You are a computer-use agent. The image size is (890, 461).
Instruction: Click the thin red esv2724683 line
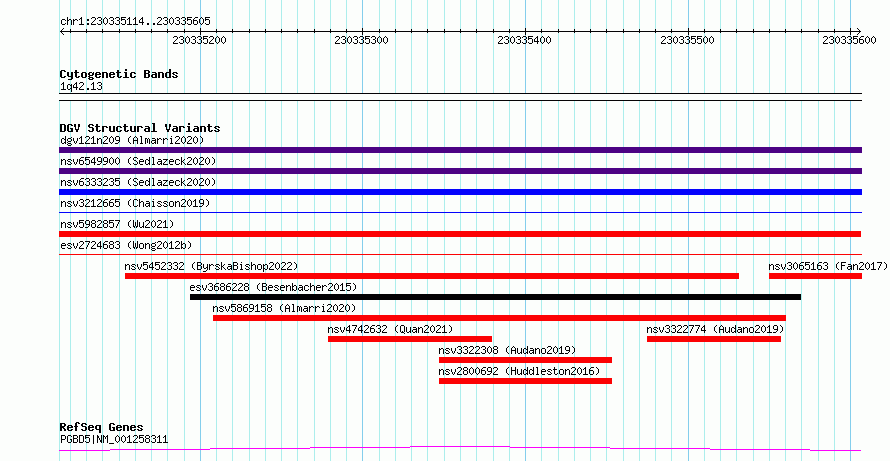pos(460,255)
